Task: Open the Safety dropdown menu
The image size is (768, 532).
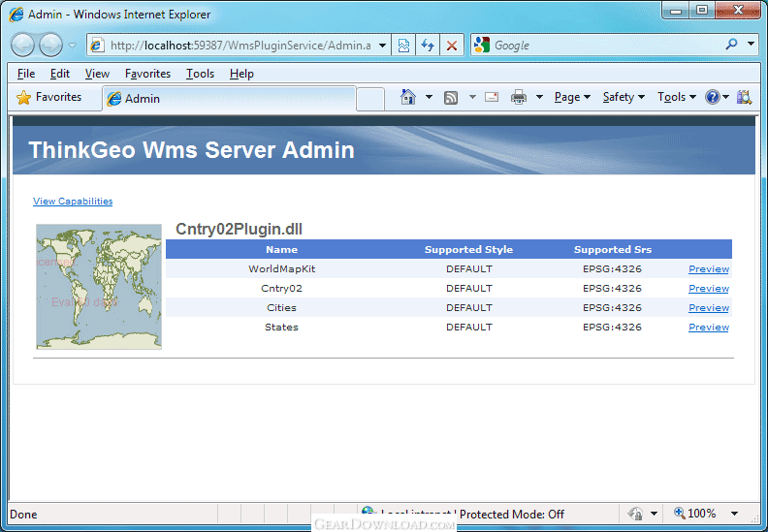Action: tap(624, 97)
